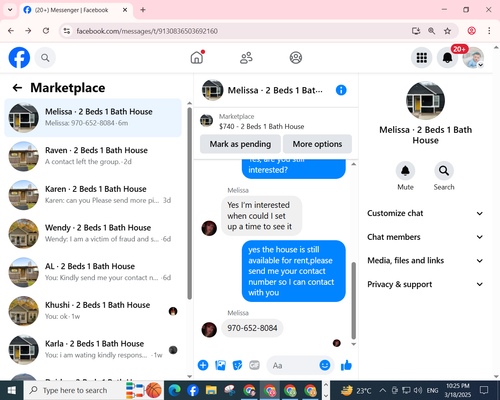Open the Groups icon in top navigation

tap(296, 58)
